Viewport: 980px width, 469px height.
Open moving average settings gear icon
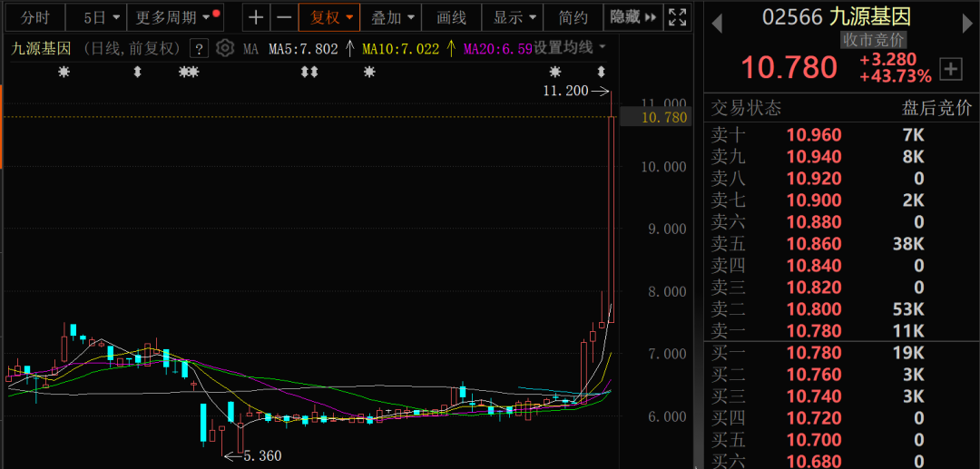(225, 48)
